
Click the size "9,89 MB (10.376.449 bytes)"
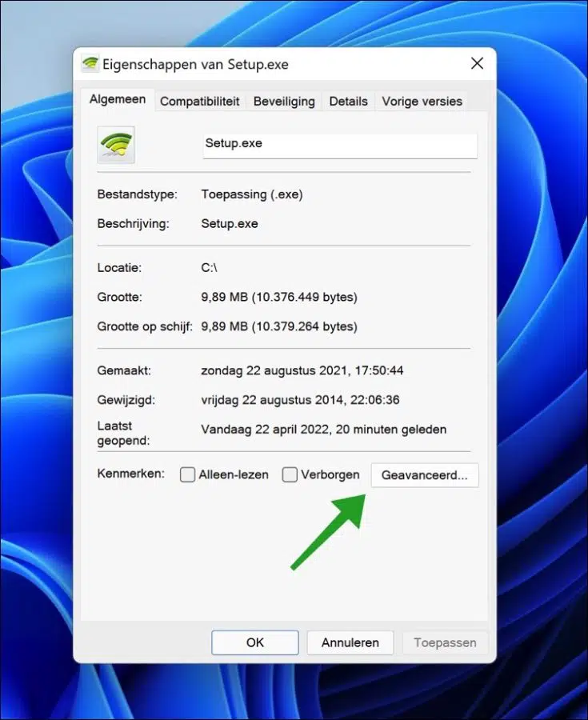[x=279, y=297]
